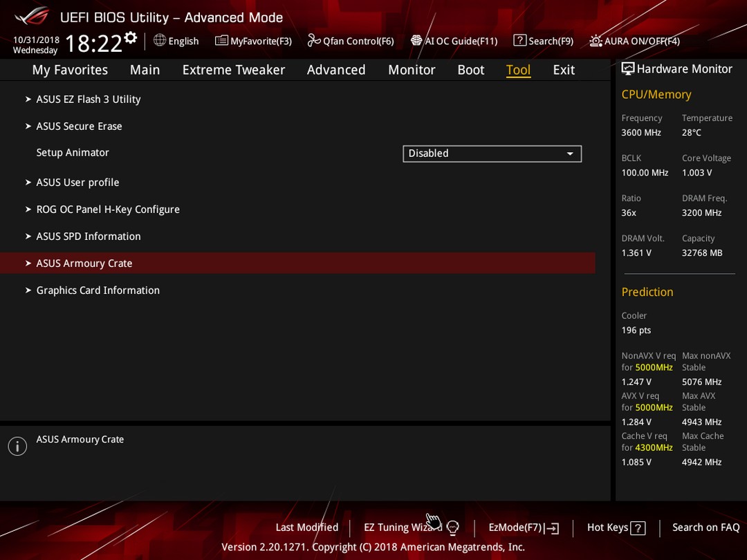This screenshot has height=560, width=747.
Task: Show Hot Keys
Action: point(616,527)
